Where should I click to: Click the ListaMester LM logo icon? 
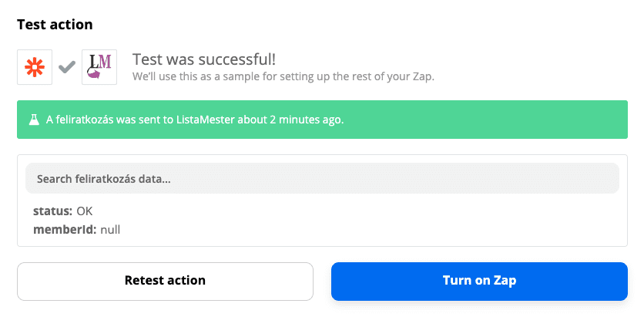(99, 67)
